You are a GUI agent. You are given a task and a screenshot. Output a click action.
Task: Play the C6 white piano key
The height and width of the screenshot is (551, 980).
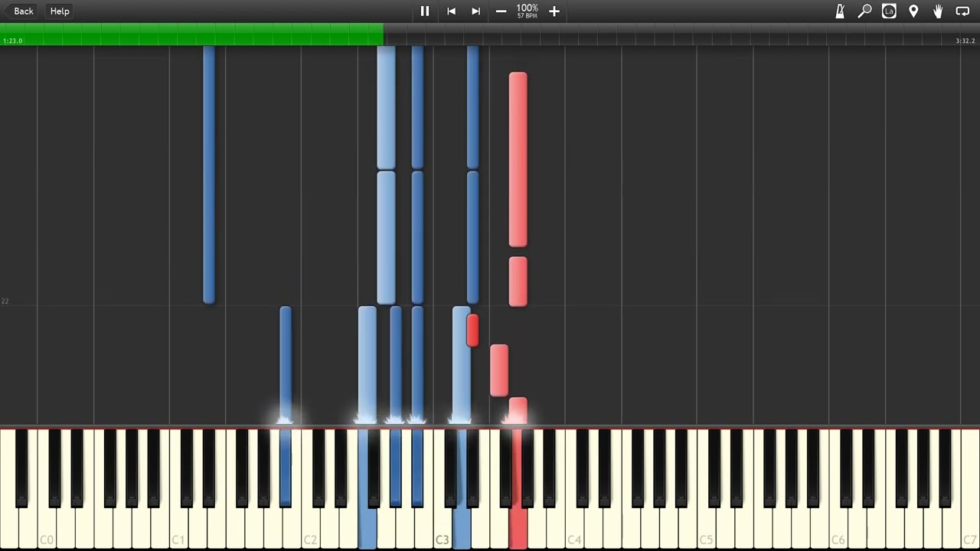(838, 528)
